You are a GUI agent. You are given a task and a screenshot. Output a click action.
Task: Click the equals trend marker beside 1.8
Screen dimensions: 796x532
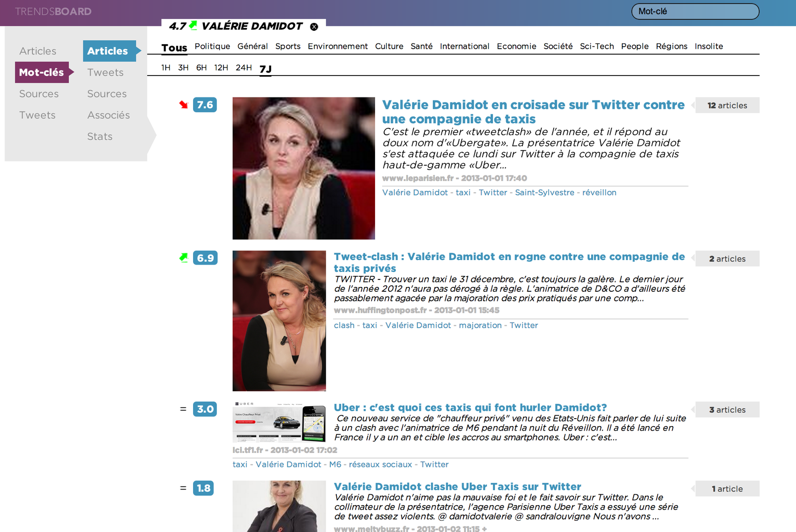tap(183, 488)
